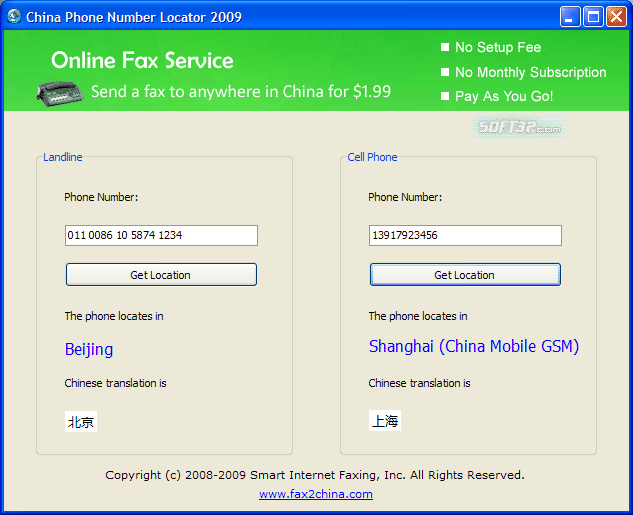Minimize the China Phone Number Locator window
This screenshot has height=515, width=633.
coord(570,17)
